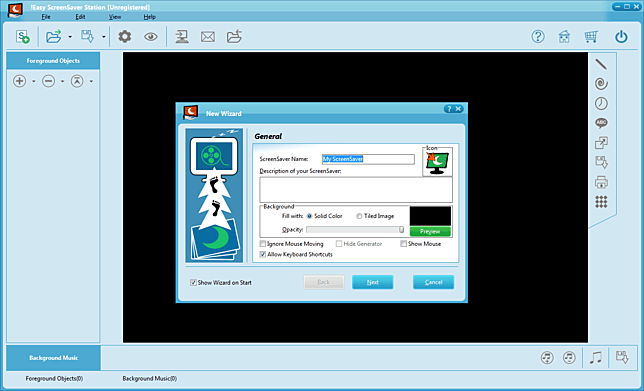This screenshot has height=391, width=644.
Task: Click the envelope email icon
Action: coord(208,37)
